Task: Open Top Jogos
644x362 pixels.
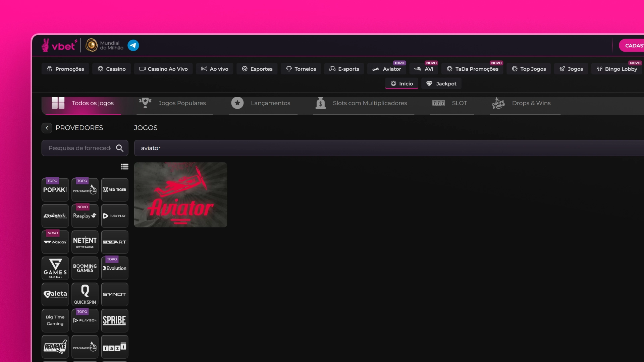Action: click(x=529, y=69)
